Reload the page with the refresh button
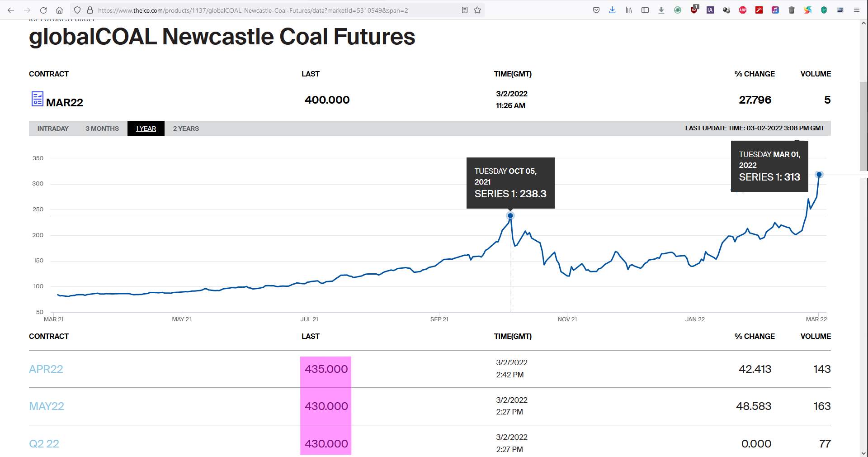 [x=43, y=10]
